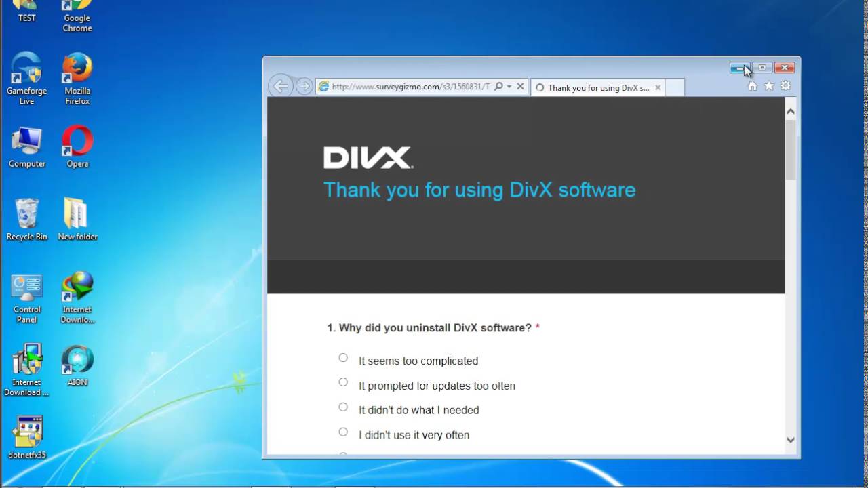Select the New folder icon
Viewport: 868px width, 488px height.
[x=77, y=219]
